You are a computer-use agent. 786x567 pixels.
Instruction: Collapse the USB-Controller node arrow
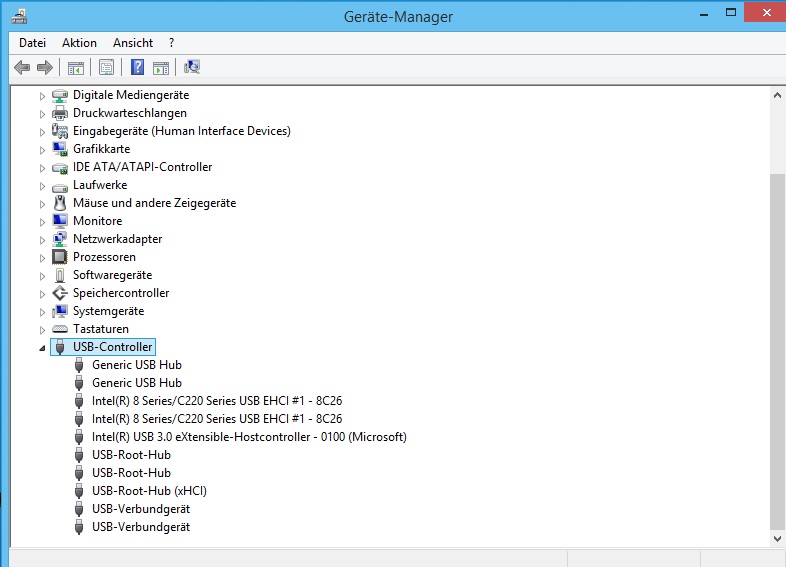click(42, 348)
